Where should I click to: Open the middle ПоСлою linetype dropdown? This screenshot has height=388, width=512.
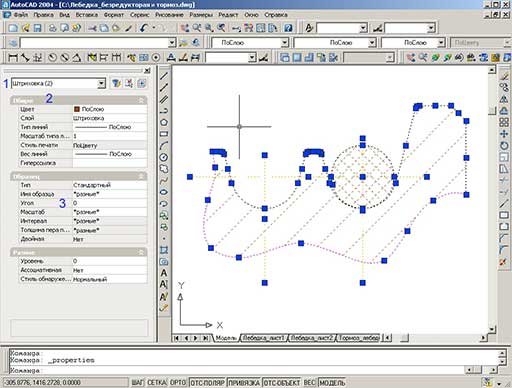coord(372,43)
